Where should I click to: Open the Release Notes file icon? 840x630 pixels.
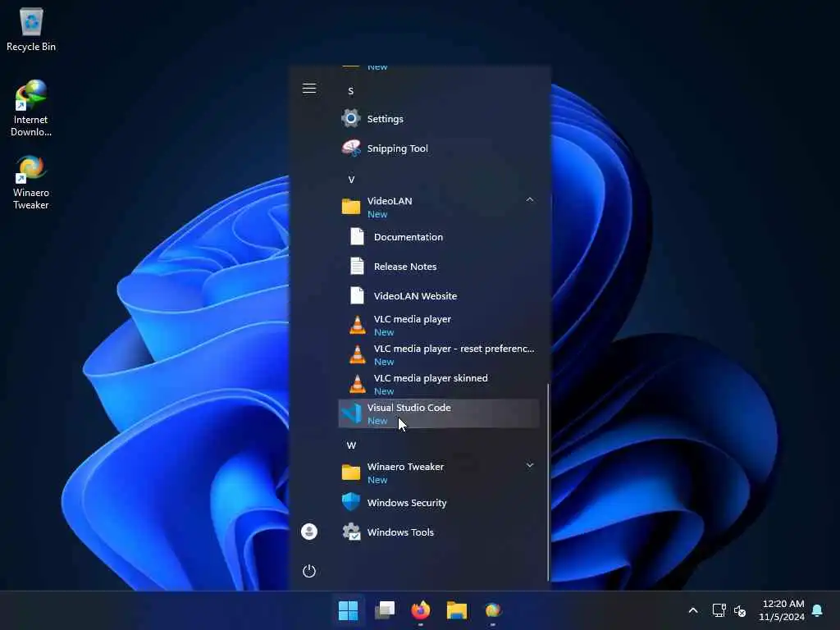click(358, 267)
